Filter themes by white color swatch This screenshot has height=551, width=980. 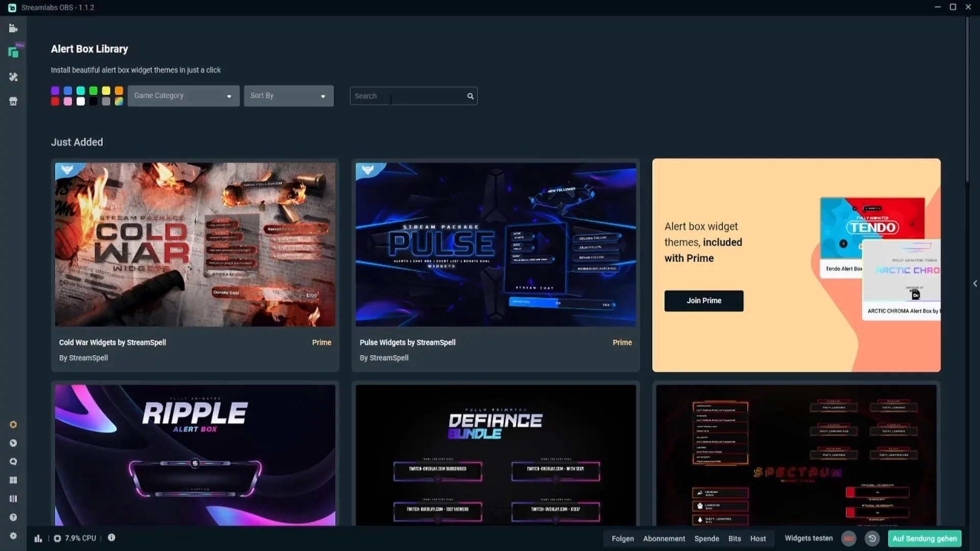coord(81,101)
